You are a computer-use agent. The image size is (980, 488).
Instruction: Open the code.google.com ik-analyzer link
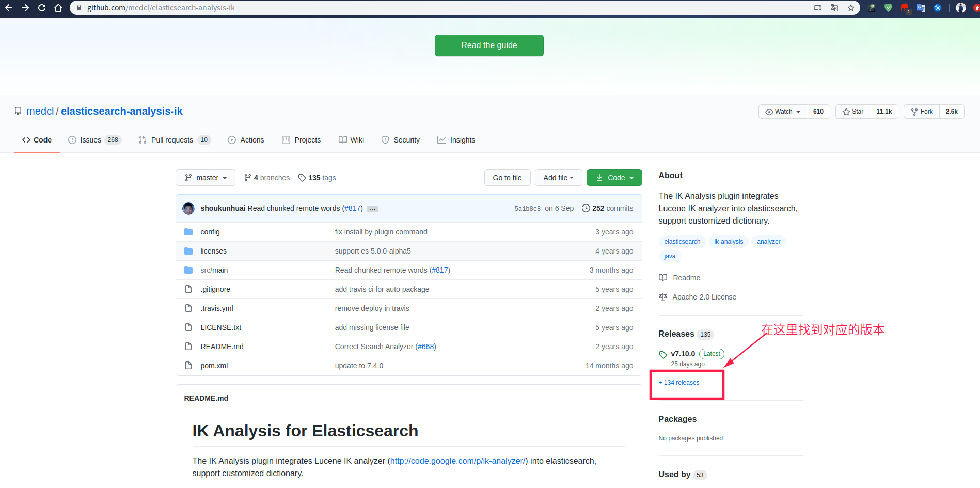click(457, 461)
